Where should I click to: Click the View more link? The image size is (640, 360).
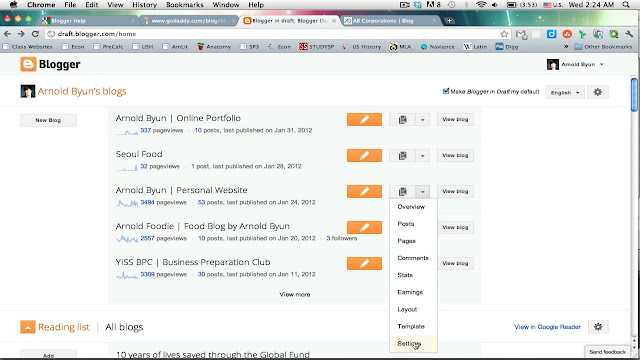(x=295, y=294)
